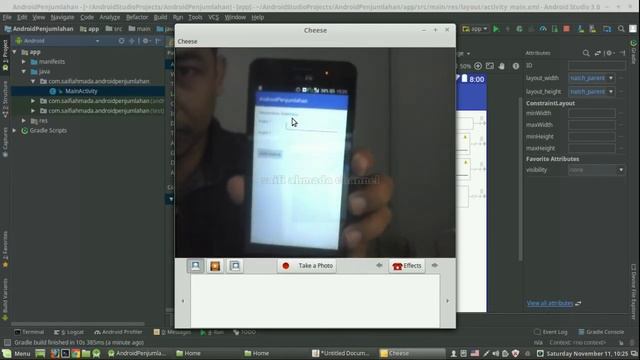
Task: Open the Gradle Console
Action: pyautogui.click(x=601, y=332)
